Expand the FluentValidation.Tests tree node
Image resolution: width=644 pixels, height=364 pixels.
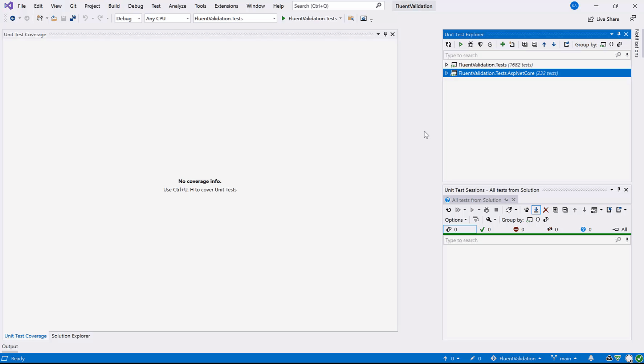click(x=447, y=65)
